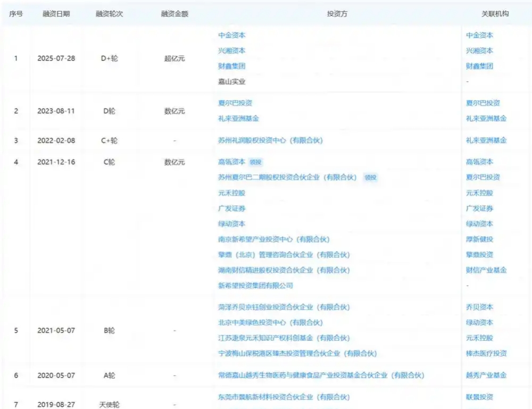Click the 融资金额 column header
The height and width of the screenshot is (409, 532).
(174, 14)
